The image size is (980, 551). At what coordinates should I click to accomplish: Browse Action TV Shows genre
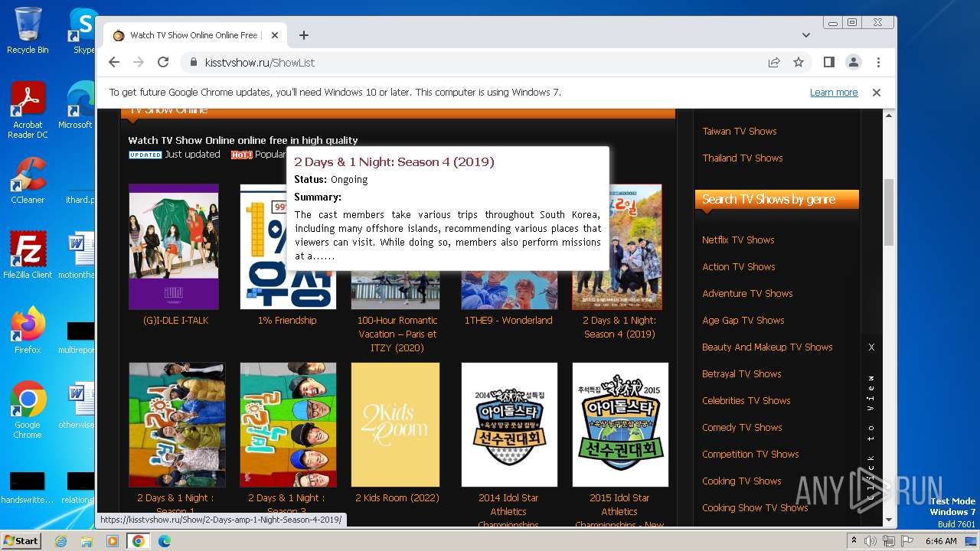click(x=739, y=267)
